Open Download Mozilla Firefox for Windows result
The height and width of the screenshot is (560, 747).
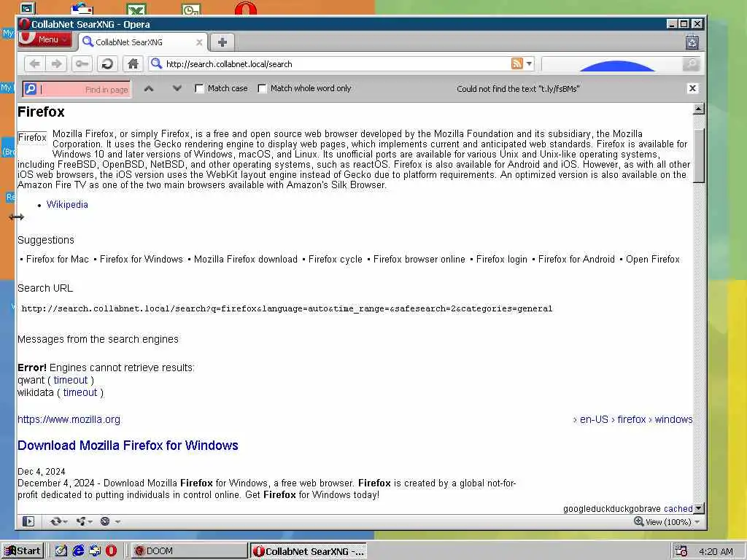point(128,446)
